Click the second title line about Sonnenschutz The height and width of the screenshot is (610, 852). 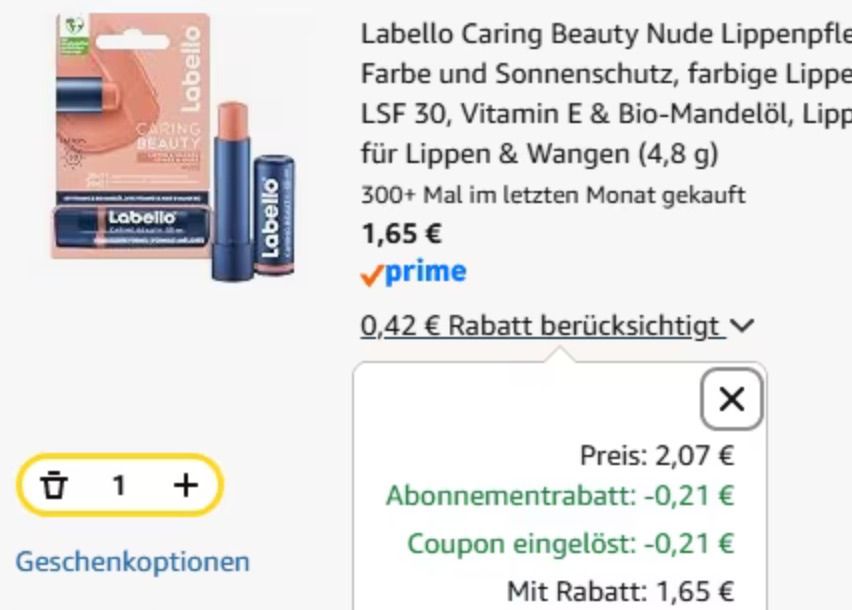pos(606,74)
